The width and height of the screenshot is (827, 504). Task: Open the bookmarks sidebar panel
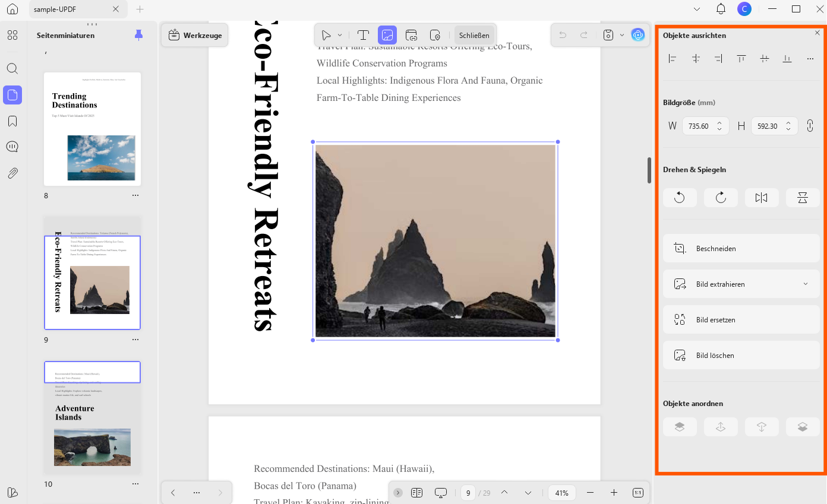point(12,121)
